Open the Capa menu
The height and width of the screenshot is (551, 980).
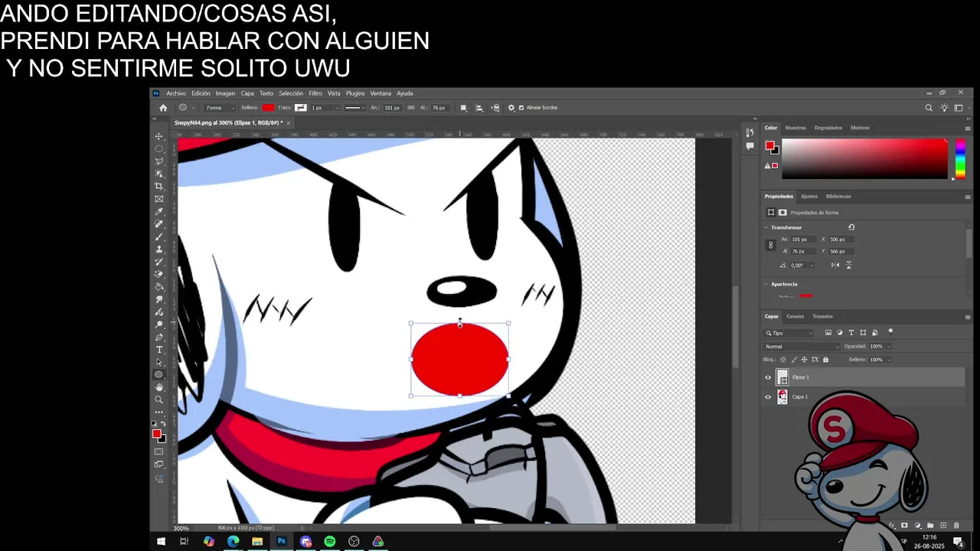247,93
